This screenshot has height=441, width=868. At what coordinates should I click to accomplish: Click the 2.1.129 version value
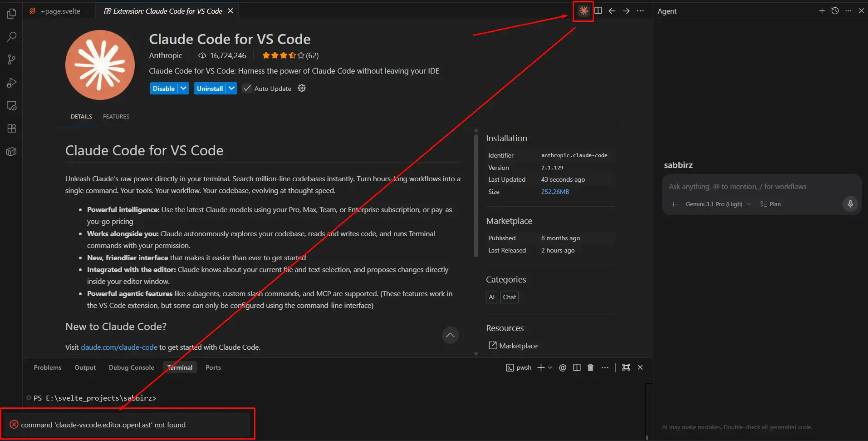552,168
